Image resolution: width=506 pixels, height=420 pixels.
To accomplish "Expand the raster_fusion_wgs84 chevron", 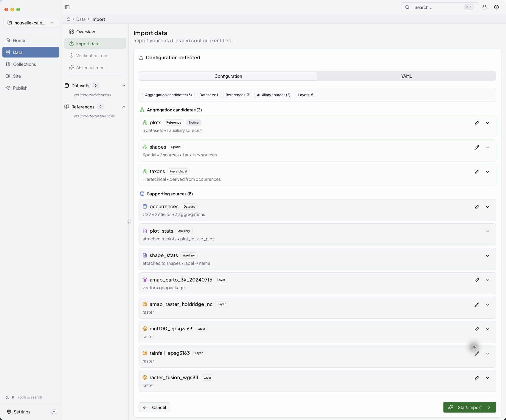I will pos(488,378).
